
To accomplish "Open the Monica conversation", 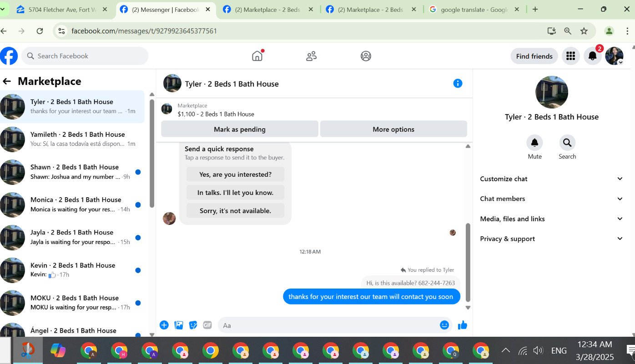I will [72, 204].
